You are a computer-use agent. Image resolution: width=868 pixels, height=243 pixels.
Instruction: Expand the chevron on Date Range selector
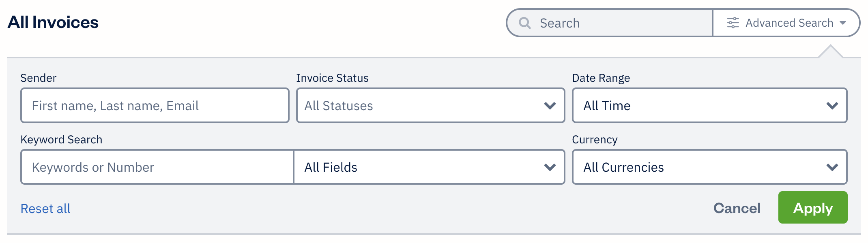pyautogui.click(x=832, y=106)
